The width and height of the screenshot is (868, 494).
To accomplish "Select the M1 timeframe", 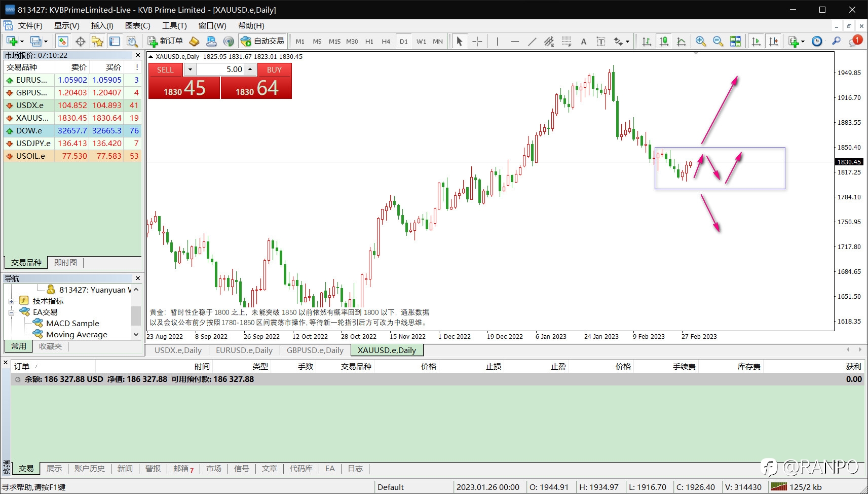I will click(x=300, y=42).
